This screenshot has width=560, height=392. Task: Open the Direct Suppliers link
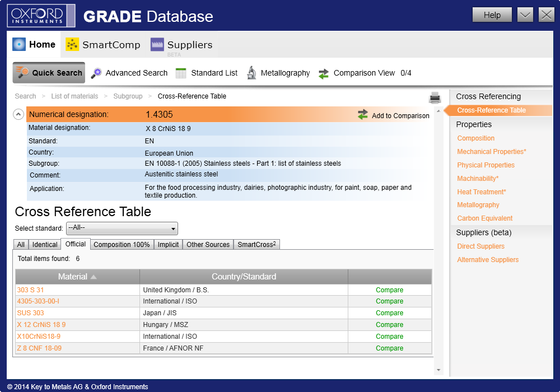tap(480, 246)
